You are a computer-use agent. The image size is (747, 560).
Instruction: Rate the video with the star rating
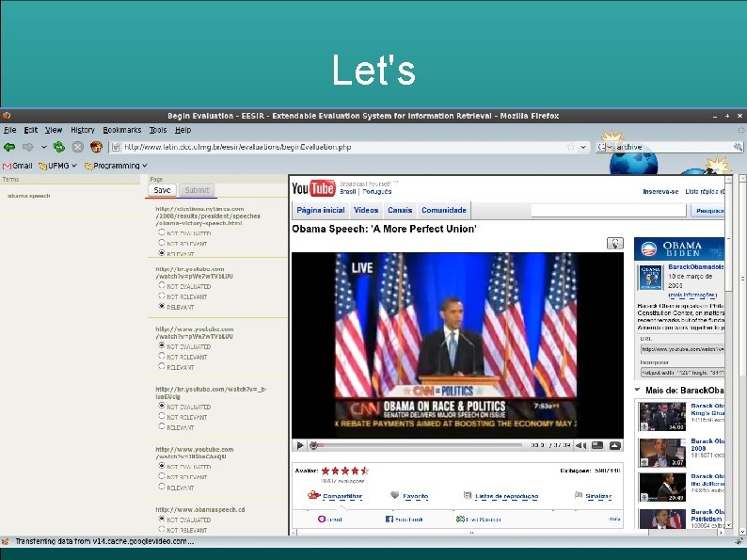345,471
